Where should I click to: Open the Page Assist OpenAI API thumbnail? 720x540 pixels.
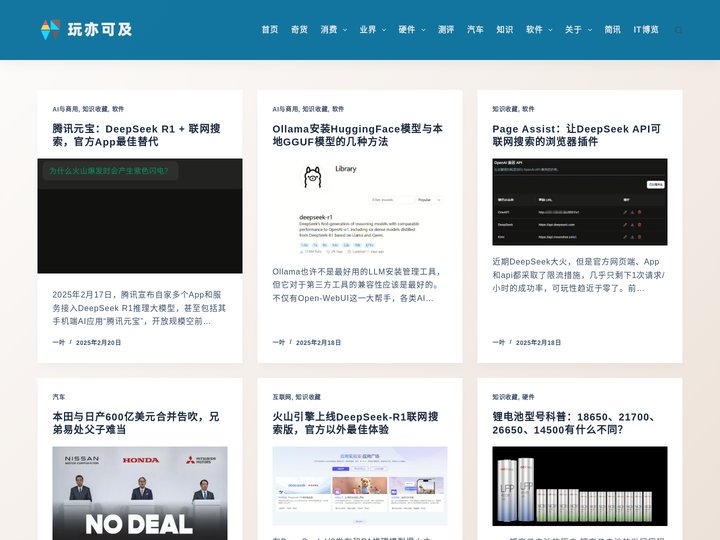[579, 202]
